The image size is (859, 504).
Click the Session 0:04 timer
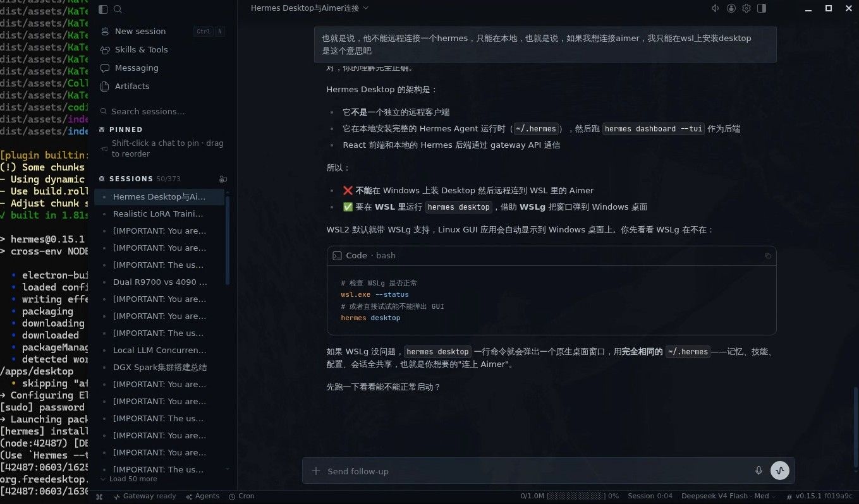(650, 496)
